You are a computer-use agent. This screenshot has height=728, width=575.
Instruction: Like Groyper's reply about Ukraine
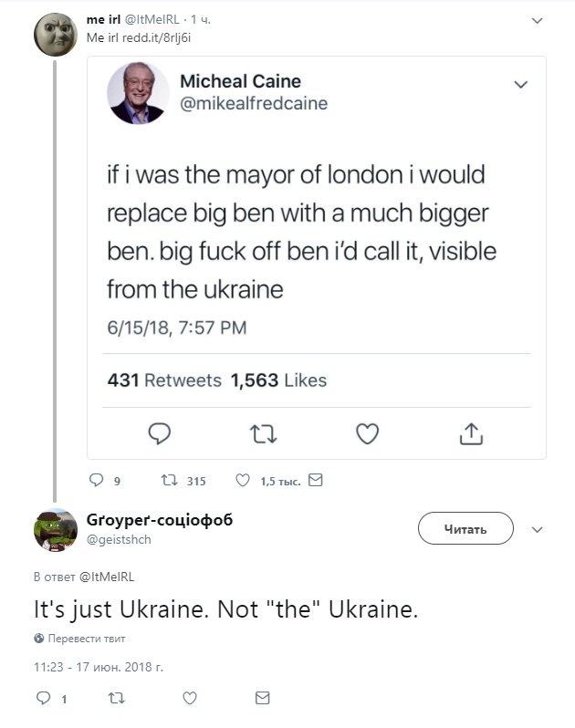[190, 698]
